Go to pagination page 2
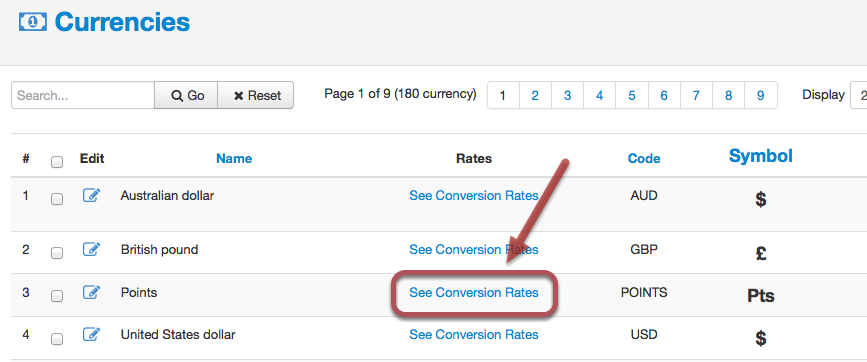The image size is (867, 362). point(535,96)
